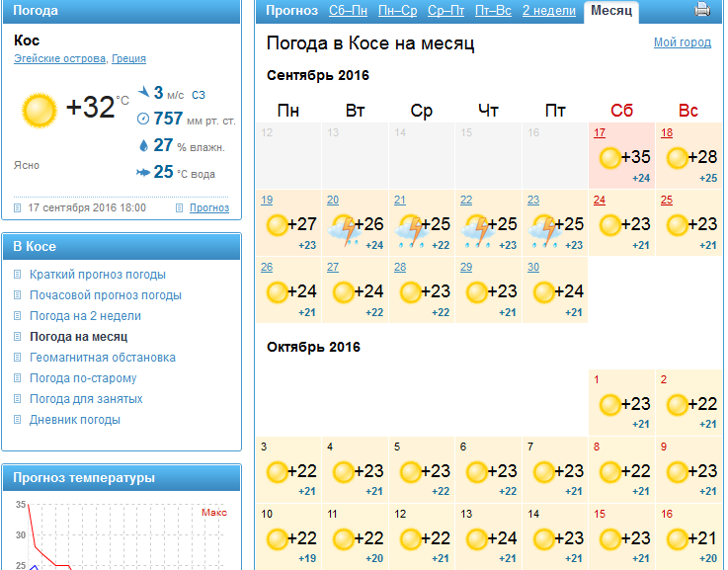
Task: Click the wind direction arrow icon
Action: 144,93
